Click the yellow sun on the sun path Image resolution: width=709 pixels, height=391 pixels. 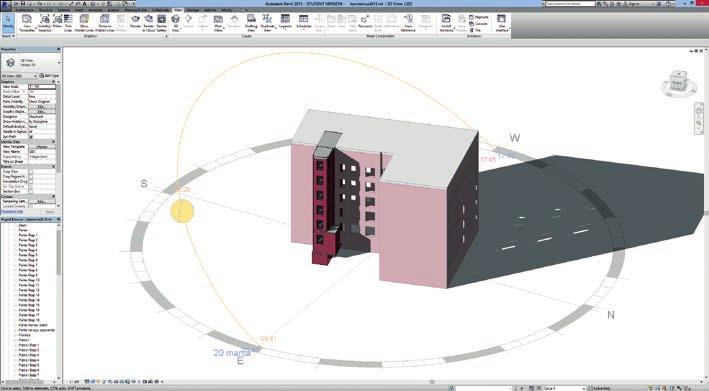(x=183, y=211)
